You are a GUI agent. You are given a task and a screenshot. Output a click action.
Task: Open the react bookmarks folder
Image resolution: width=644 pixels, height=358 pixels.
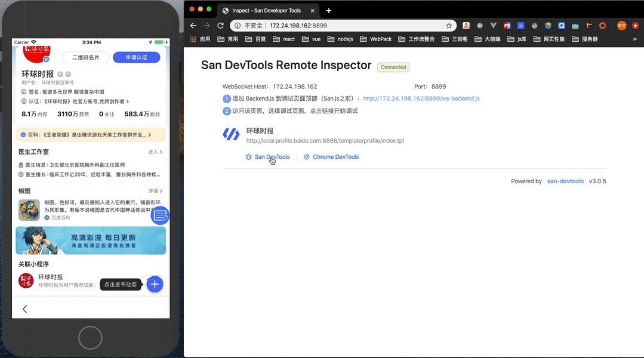click(284, 39)
